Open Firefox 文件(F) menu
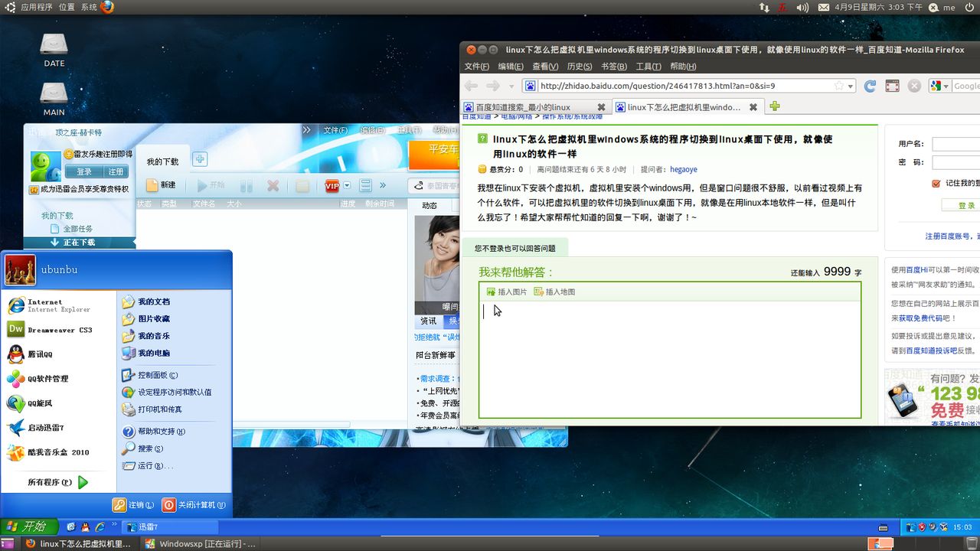The height and width of the screenshot is (551, 980). click(x=476, y=67)
